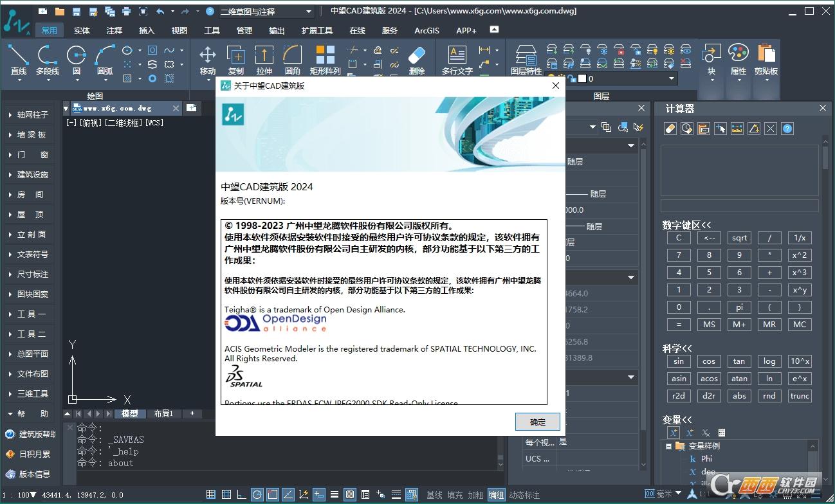The width and height of the screenshot is (835, 504).
Task: Open the workspace dropdown 二维草图与注释
Action: 266,12
